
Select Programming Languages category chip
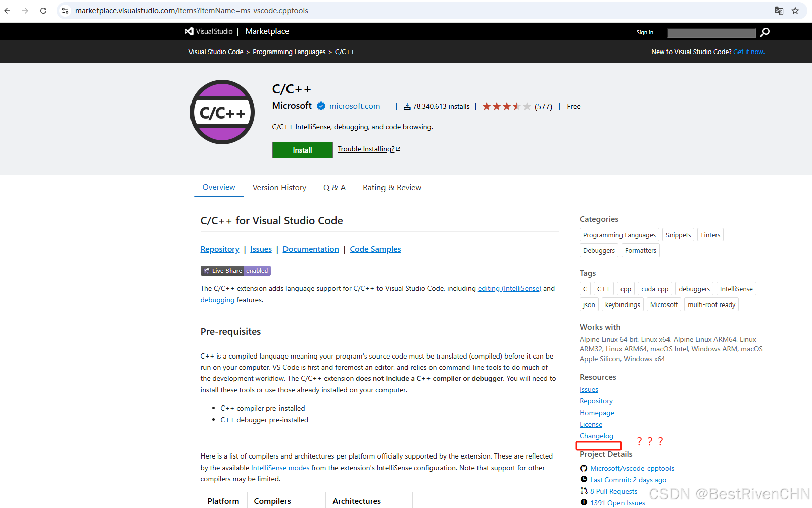click(x=619, y=235)
